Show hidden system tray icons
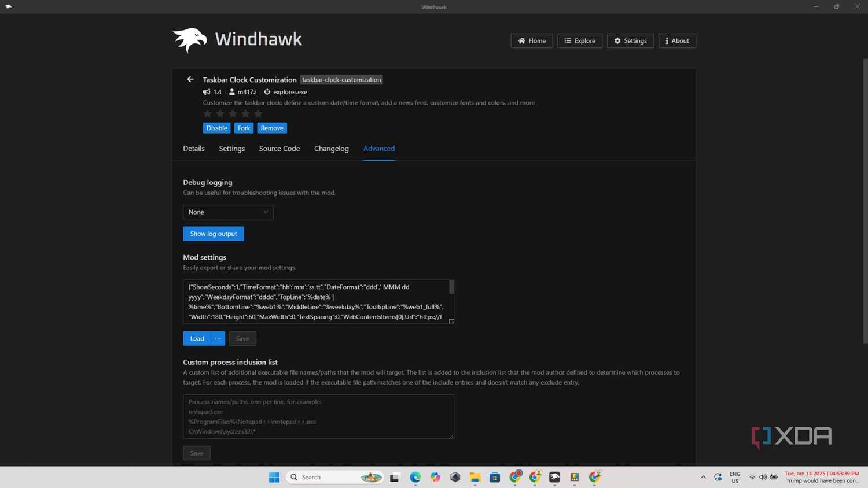The height and width of the screenshot is (488, 868). 703,477
